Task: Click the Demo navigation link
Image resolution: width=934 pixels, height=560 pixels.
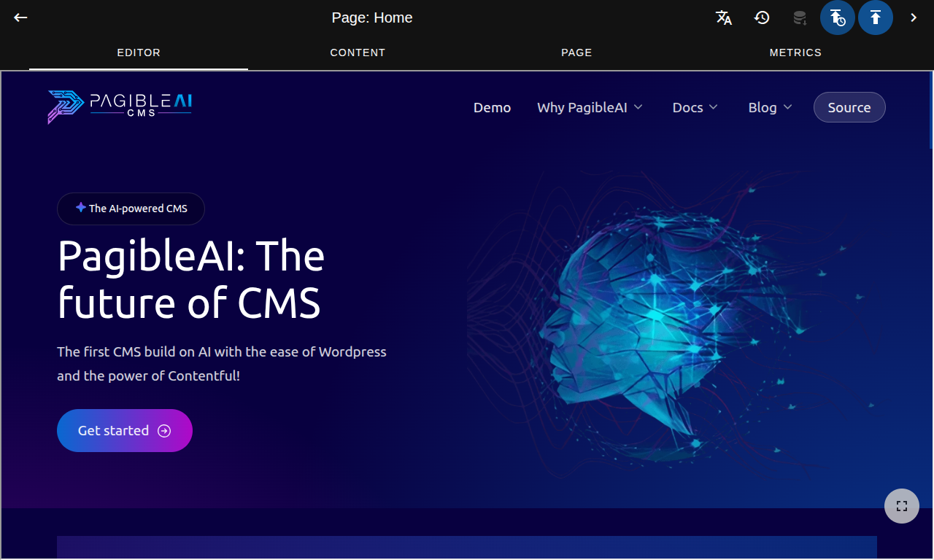Action: tap(492, 107)
